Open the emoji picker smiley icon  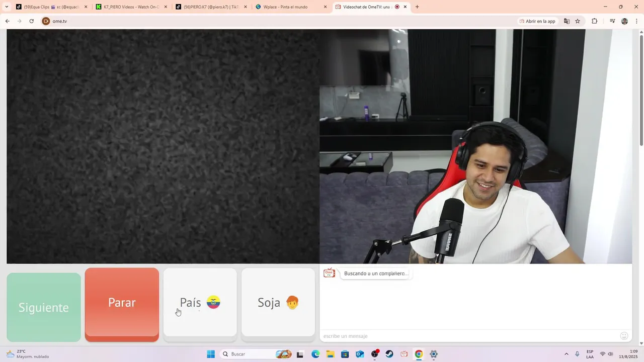click(624, 336)
